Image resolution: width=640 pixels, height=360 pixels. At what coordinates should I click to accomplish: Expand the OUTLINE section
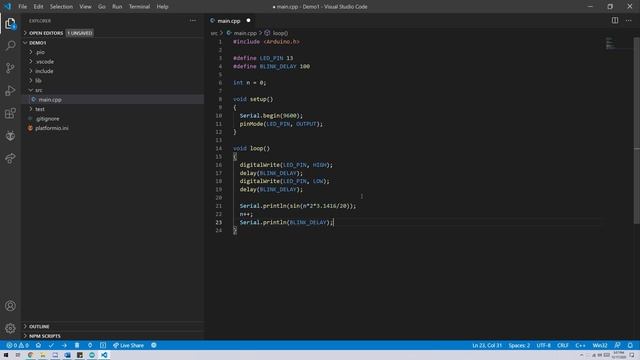point(39,327)
